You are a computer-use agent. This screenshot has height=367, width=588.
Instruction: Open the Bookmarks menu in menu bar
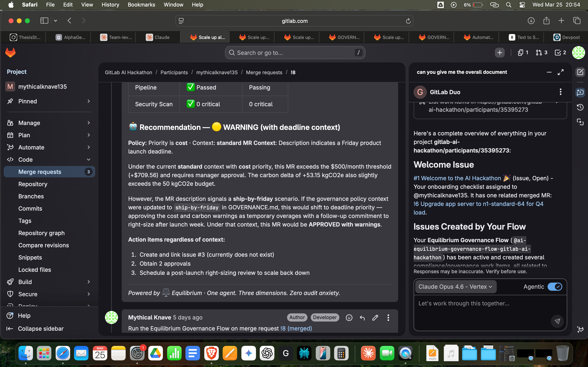141,5
